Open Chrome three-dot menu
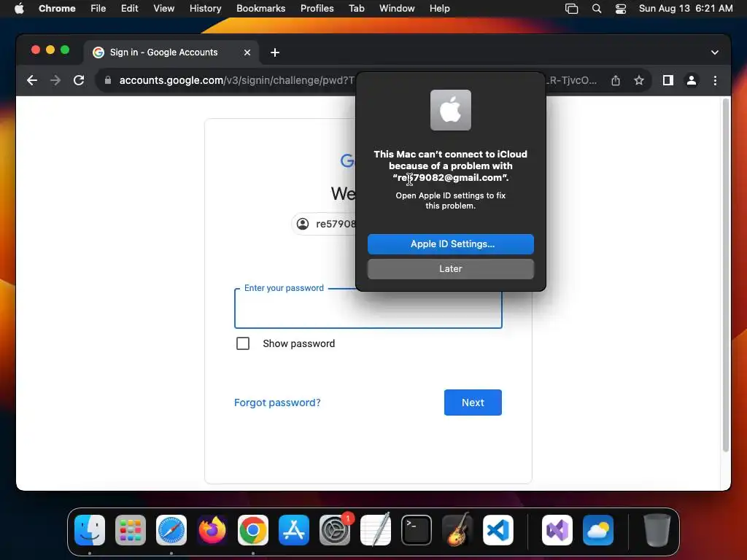This screenshot has height=560, width=747. 715,80
